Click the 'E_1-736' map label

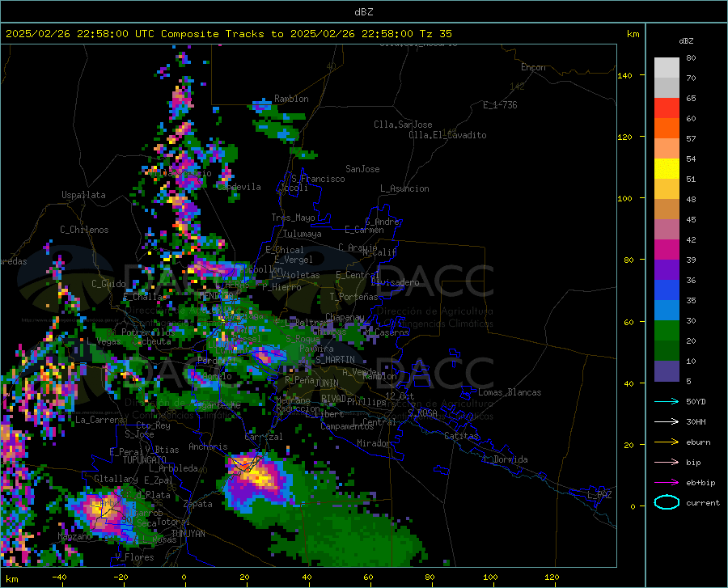500,105
